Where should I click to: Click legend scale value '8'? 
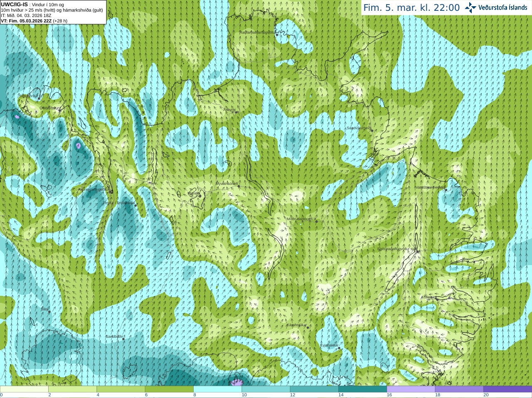[195, 395]
